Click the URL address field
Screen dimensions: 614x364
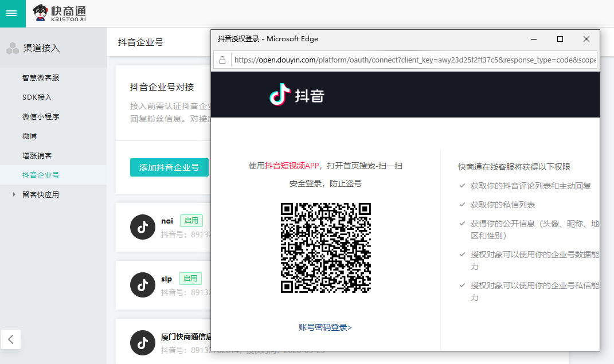[414, 60]
